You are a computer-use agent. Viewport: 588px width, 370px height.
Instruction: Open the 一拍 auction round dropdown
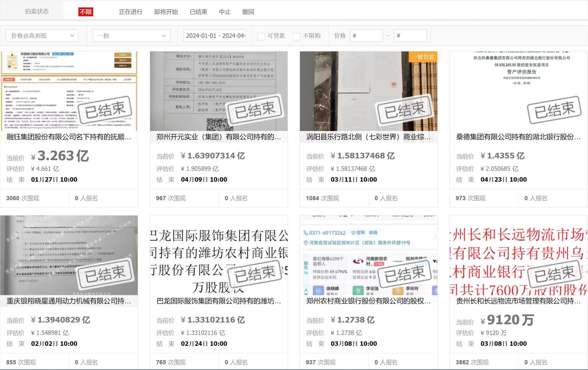pos(132,36)
